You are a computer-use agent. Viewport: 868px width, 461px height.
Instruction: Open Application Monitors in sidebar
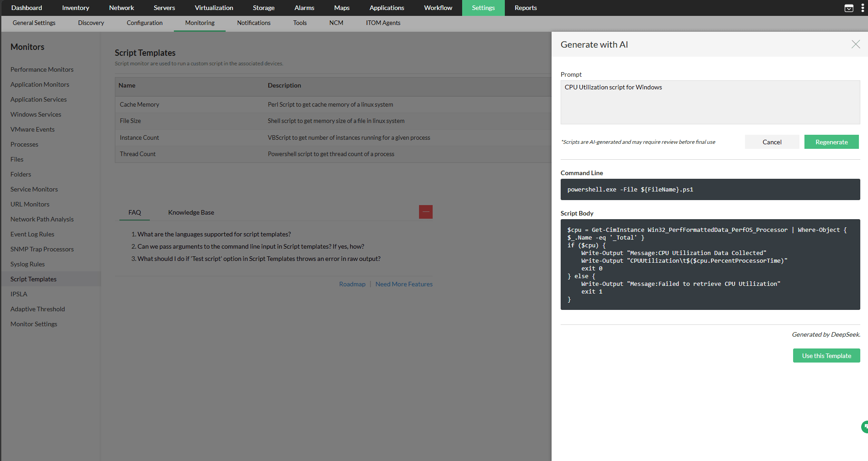(x=40, y=84)
